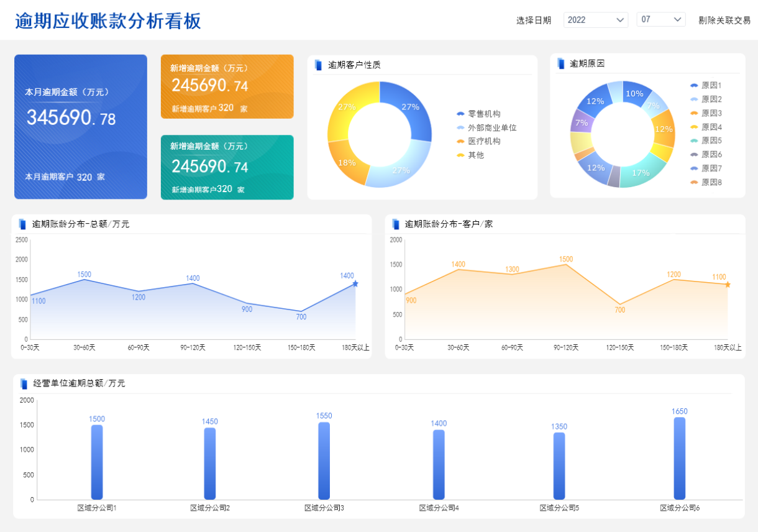Toggle 原因5 legend marker
The width and height of the screenshot is (758, 532).
tap(694, 140)
